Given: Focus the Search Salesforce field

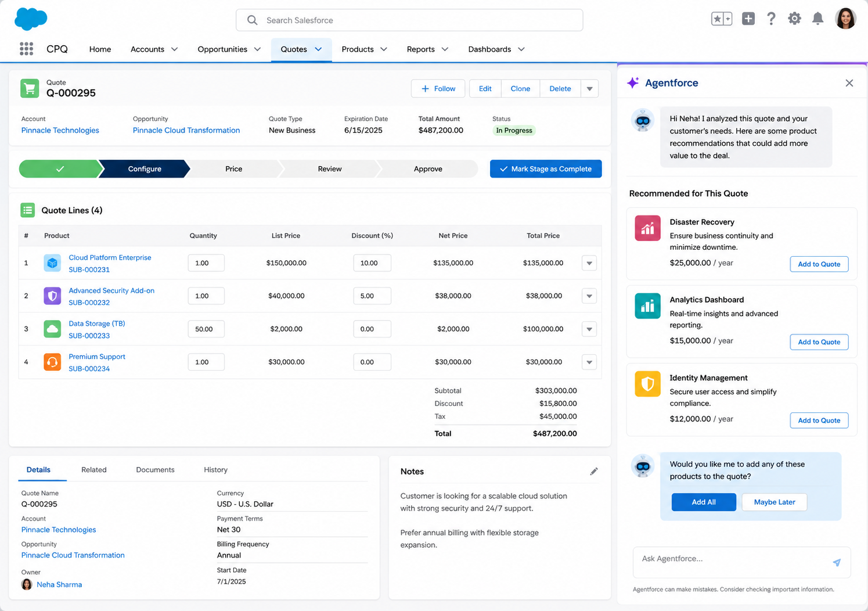Looking at the screenshot, I should pos(409,20).
